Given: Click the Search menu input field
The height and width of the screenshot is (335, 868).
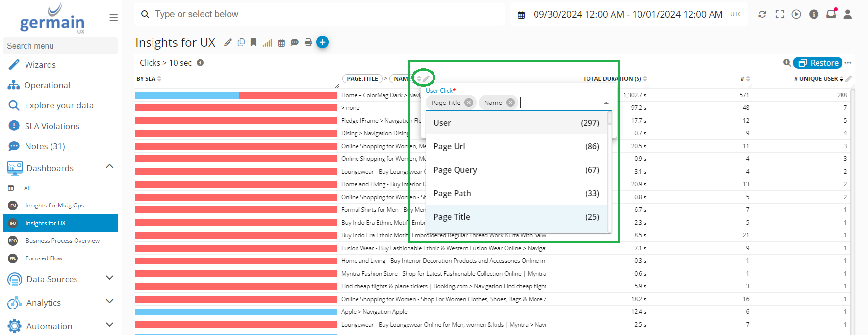Looking at the screenshot, I should tap(60, 46).
